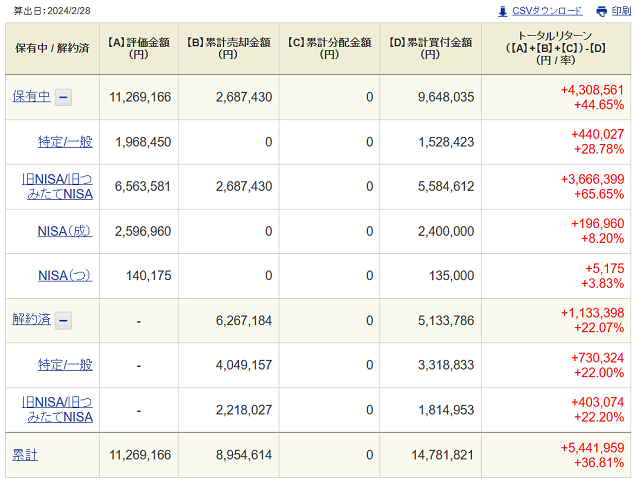Image resolution: width=637 pixels, height=480 pixels.
Task: Click the 【A】評価金額 column header
Action: coord(140,48)
